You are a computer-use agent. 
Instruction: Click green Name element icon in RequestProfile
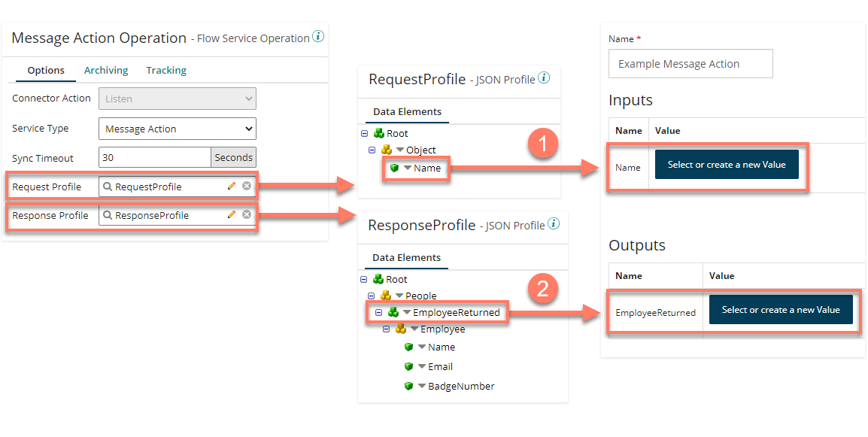pos(395,168)
